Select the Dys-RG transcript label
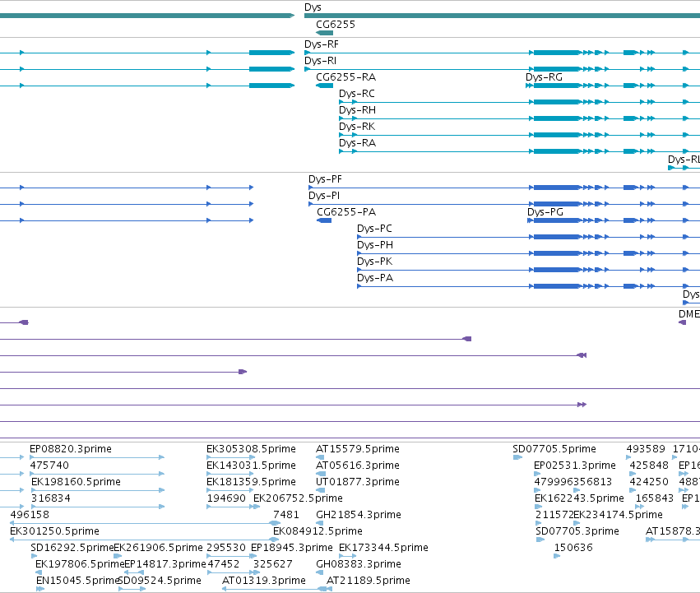Viewport: 700px width, 593px height. [544, 77]
